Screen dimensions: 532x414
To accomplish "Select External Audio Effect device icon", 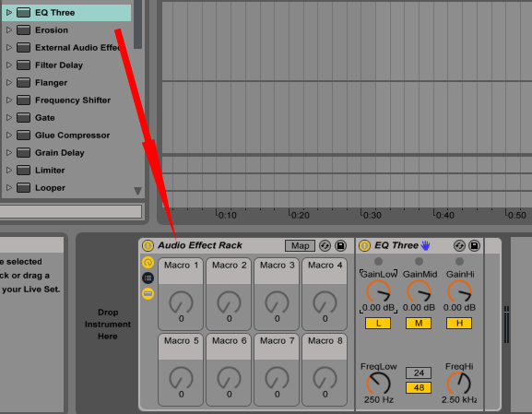I will [x=23, y=48].
